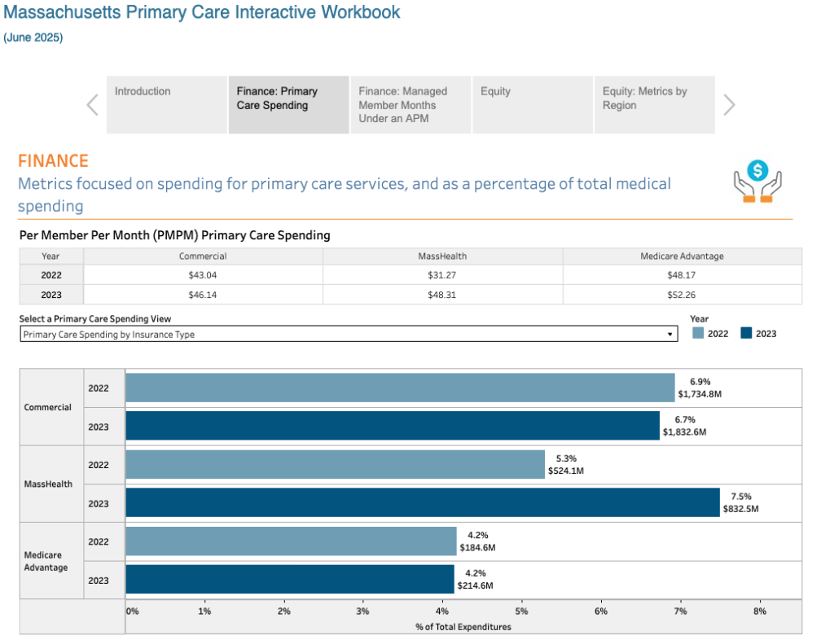Click the right carousel navigation arrow
This screenshot has width=821, height=644.
click(x=729, y=104)
